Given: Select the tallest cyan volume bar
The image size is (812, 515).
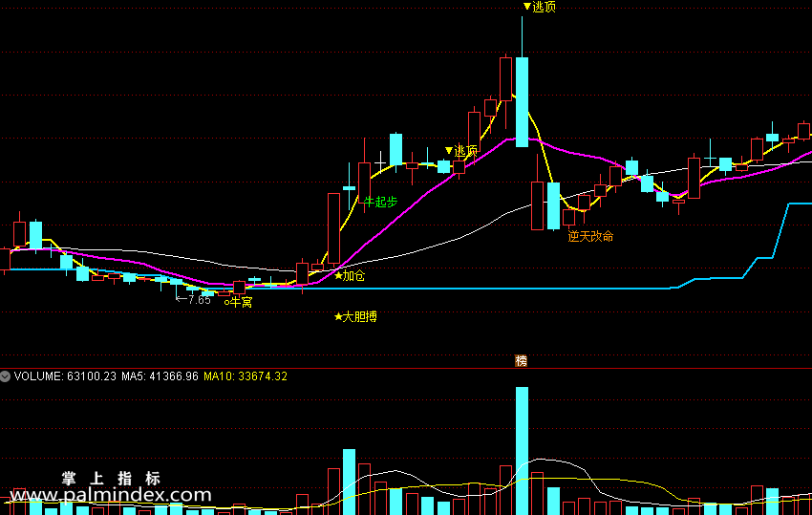Looking at the screenshot, I should click(x=522, y=451).
